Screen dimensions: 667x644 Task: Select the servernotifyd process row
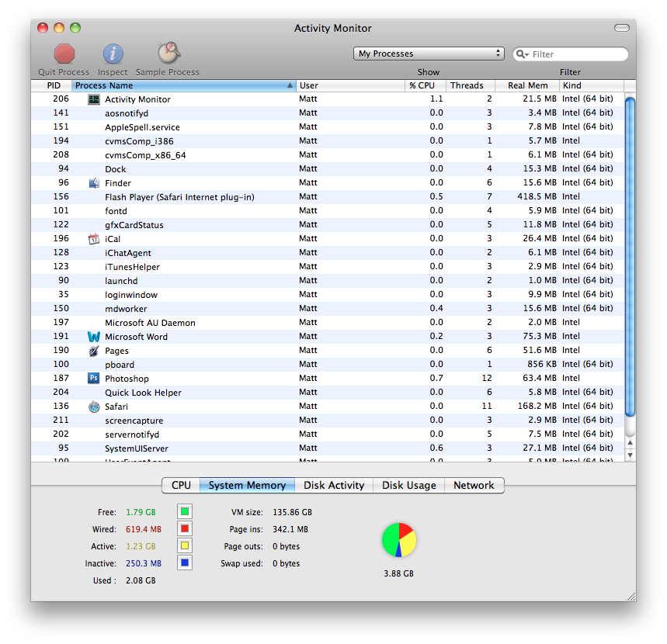click(328, 435)
